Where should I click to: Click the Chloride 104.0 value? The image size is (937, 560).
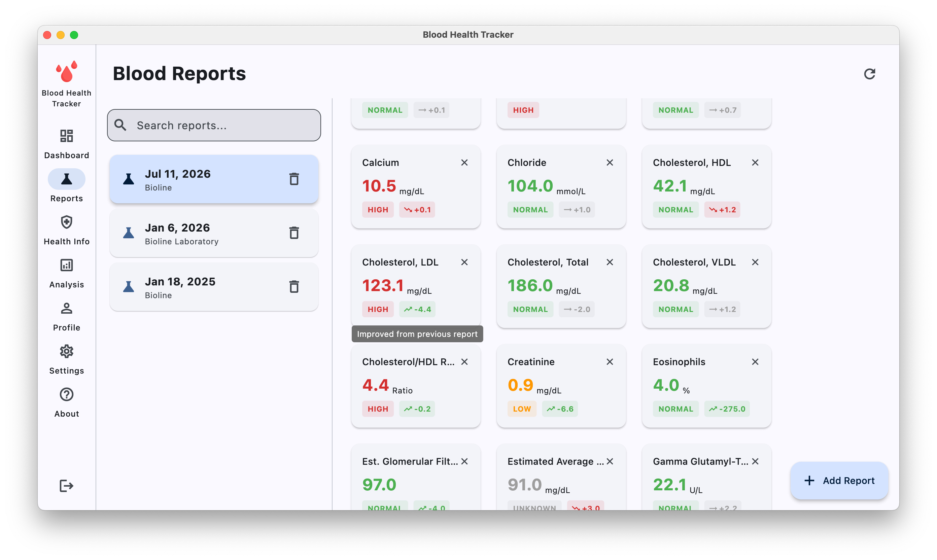coord(530,186)
